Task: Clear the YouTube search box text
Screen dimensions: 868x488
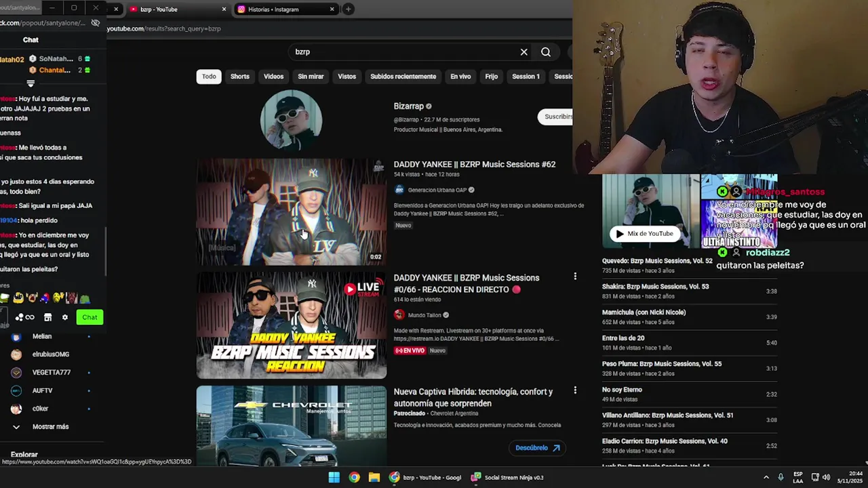Action: 524,52
